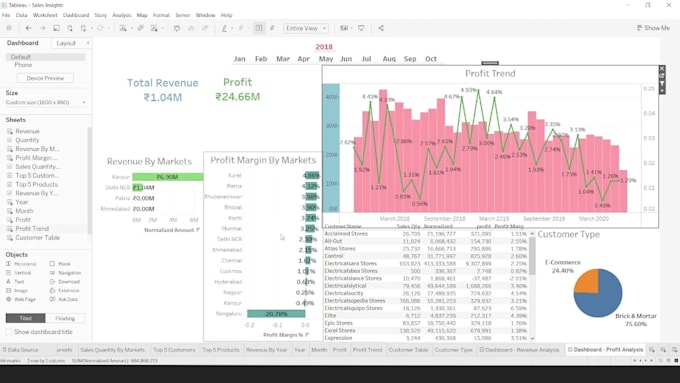Click the Device Preview button
This screenshot has height=383, width=680.
click(45, 78)
